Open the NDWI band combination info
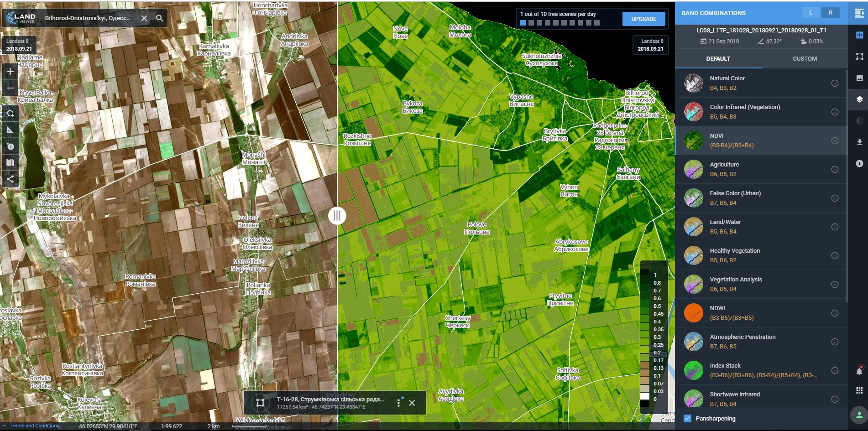The image size is (868, 431). click(835, 313)
